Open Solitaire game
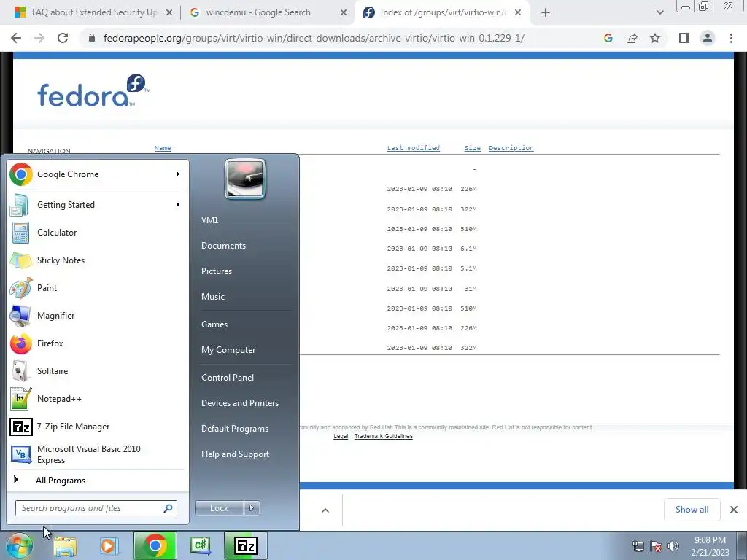Screen dimensions: 747x560 (97, 371)
